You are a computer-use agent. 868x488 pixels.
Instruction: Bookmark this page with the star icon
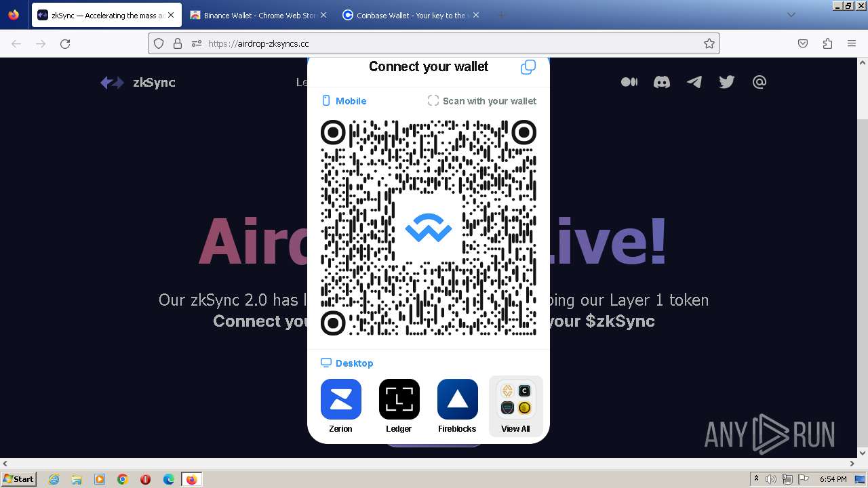709,43
